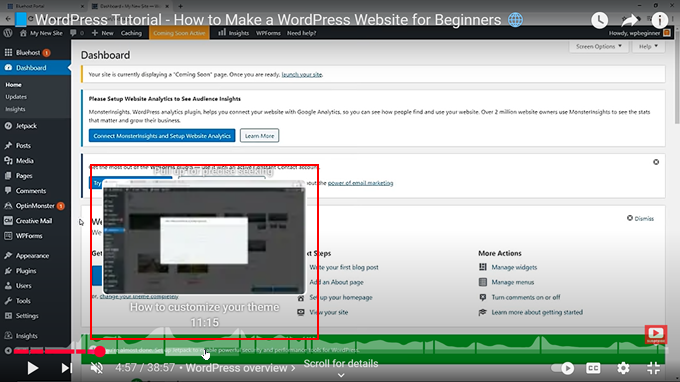Click Learn more about getting started
This screenshot has width=680, height=382.
click(x=537, y=312)
